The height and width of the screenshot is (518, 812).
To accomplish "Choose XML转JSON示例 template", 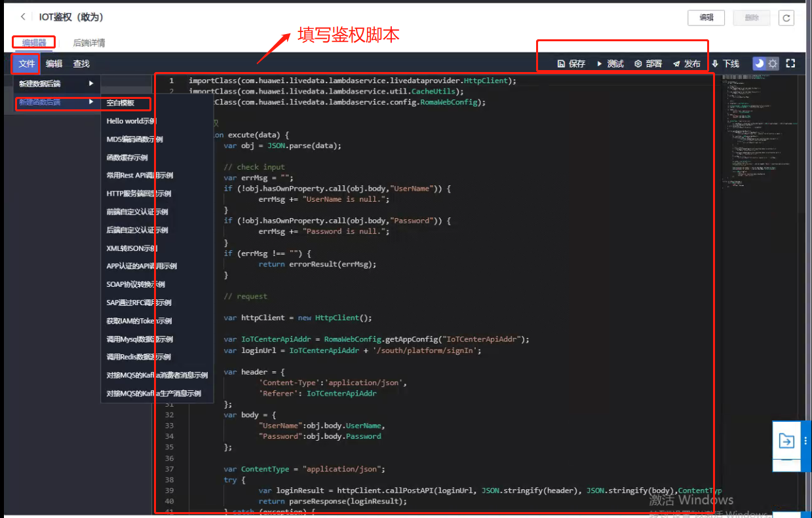I will pyautogui.click(x=132, y=248).
